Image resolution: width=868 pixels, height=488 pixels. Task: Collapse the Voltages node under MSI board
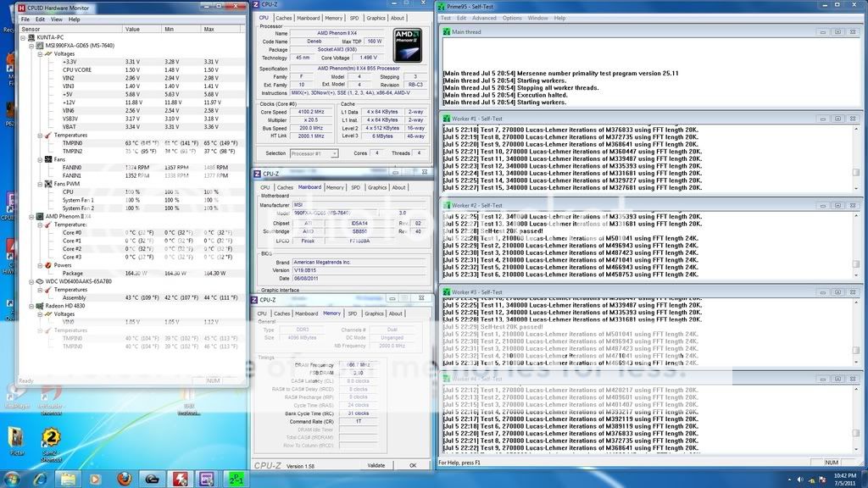point(40,53)
